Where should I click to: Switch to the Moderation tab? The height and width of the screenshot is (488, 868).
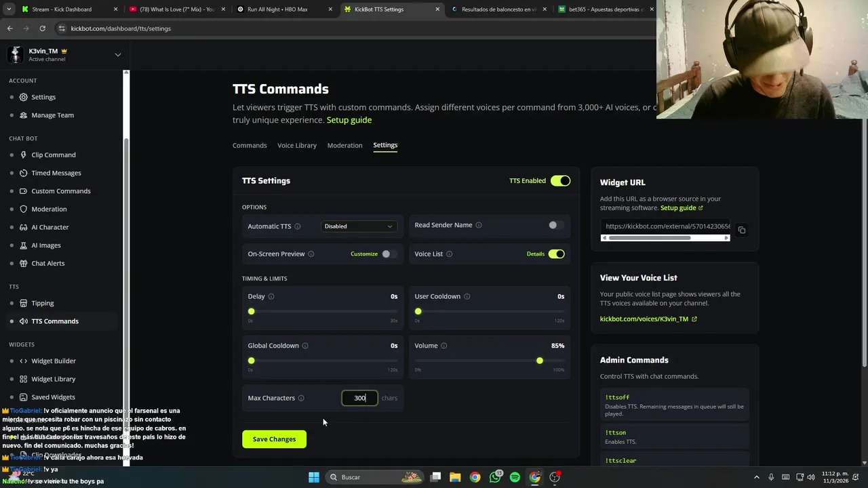[344, 145]
